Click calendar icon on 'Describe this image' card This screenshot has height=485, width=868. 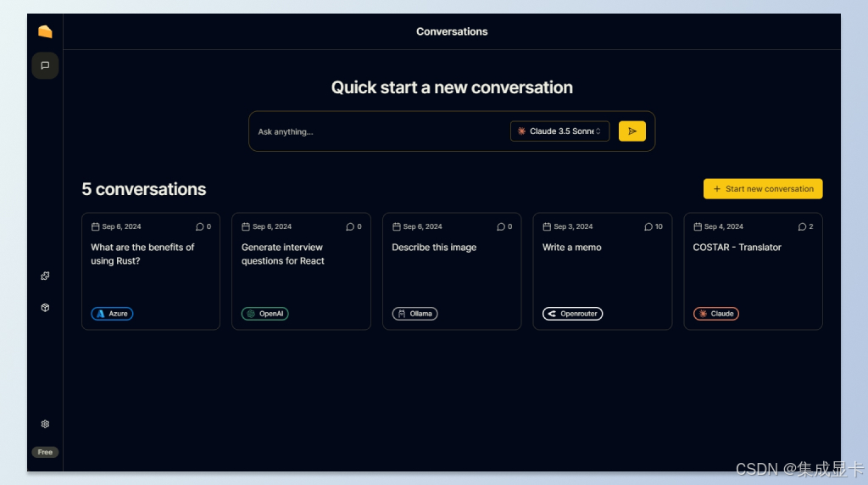397,226
